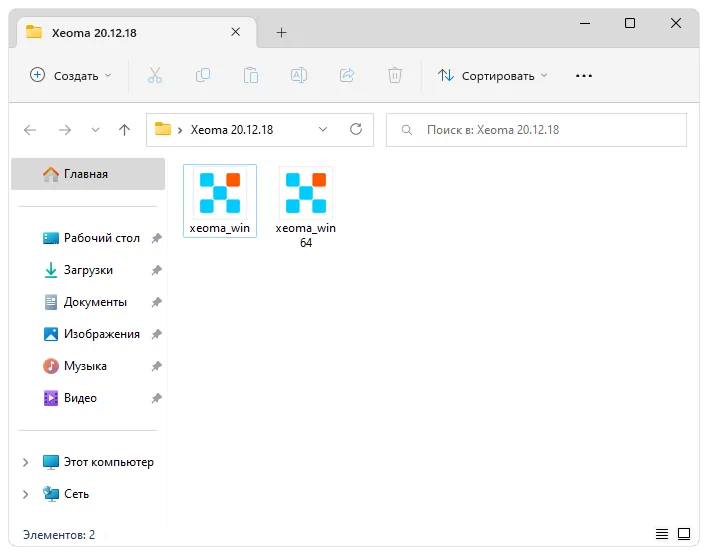Open Изображения in sidebar

[x=92, y=334]
